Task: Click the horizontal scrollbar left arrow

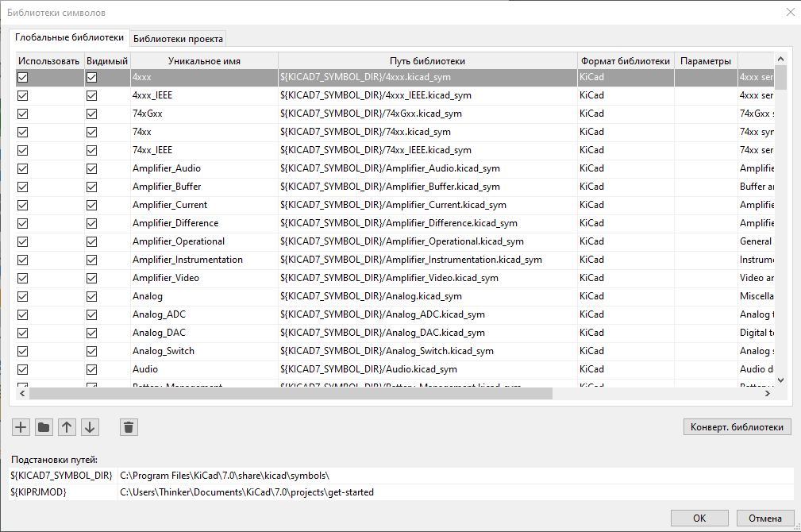Action: (22, 393)
